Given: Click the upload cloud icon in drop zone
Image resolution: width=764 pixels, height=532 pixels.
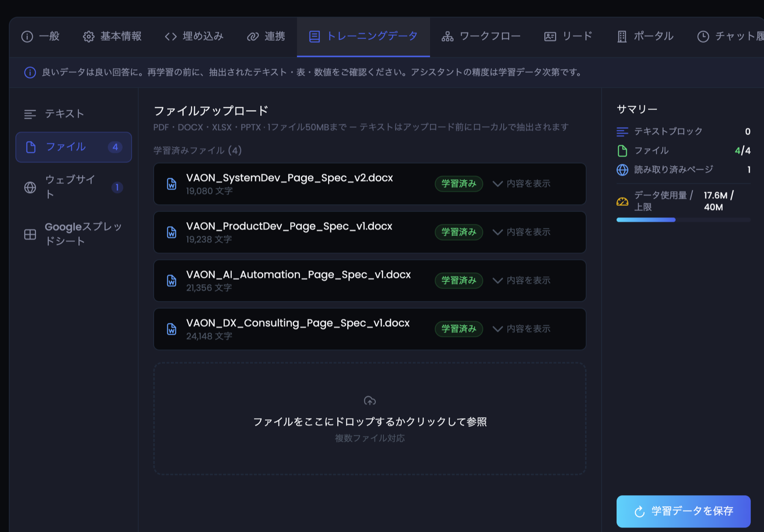Looking at the screenshot, I should 370,401.
